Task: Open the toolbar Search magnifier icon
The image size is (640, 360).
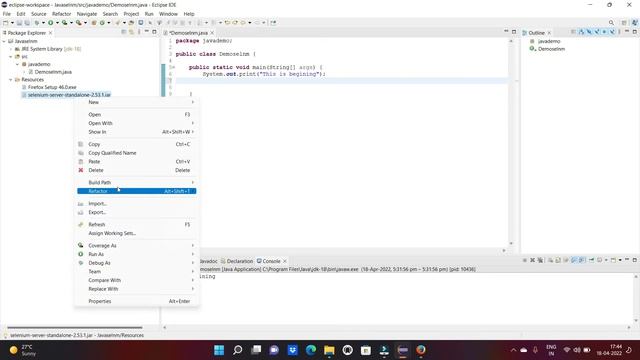Action: 611,23
